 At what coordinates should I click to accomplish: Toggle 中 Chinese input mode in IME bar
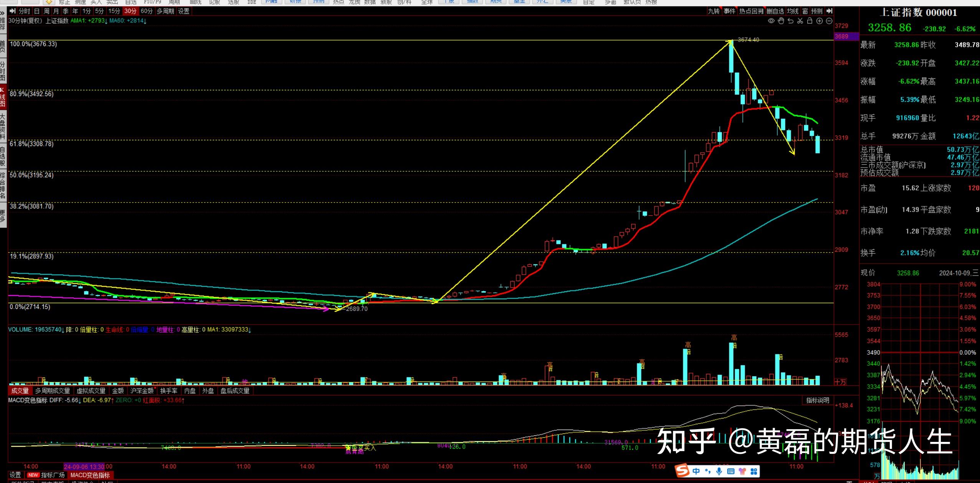(x=696, y=471)
